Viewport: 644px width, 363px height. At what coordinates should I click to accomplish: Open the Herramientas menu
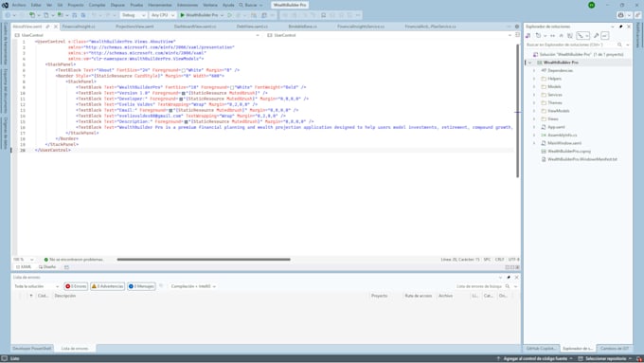pos(160,5)
